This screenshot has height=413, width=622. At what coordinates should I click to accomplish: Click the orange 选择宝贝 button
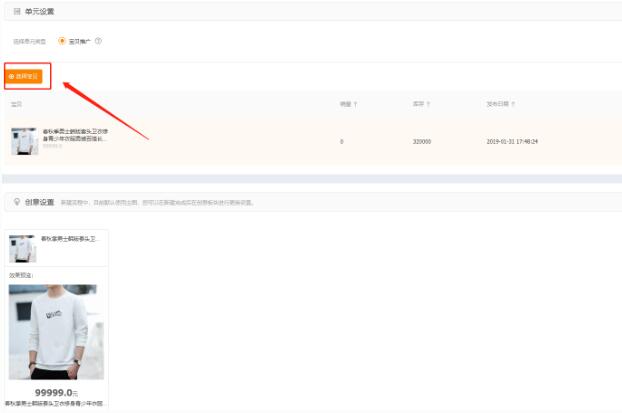pyautogui.click(x=24, y=76)
